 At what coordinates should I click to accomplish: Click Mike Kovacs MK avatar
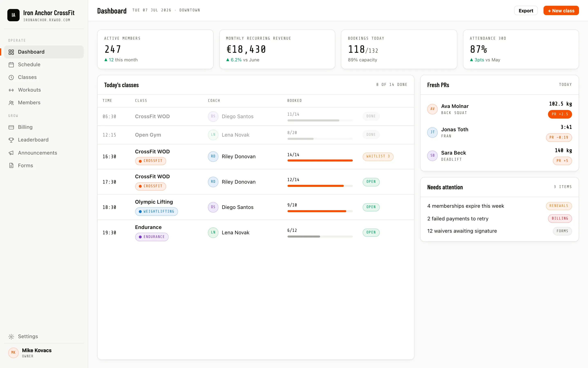click(13, 352)
